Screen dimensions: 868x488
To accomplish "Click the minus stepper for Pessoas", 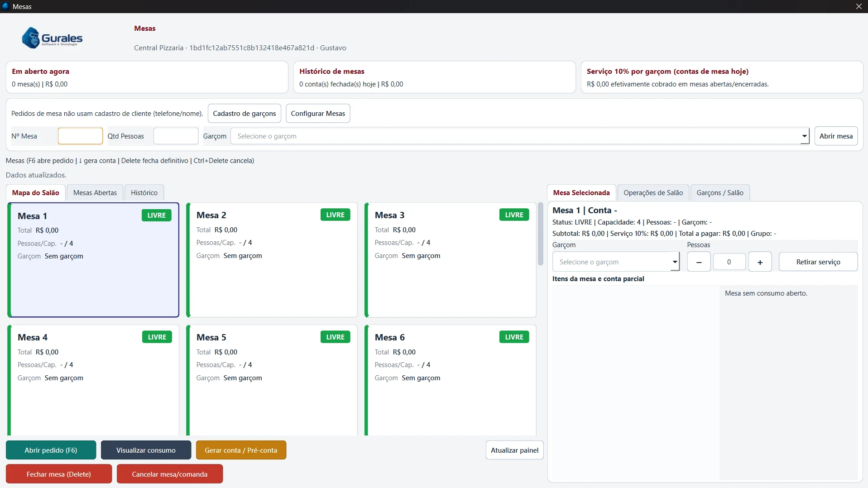I will pyautogui.click(x=699, y=262).
